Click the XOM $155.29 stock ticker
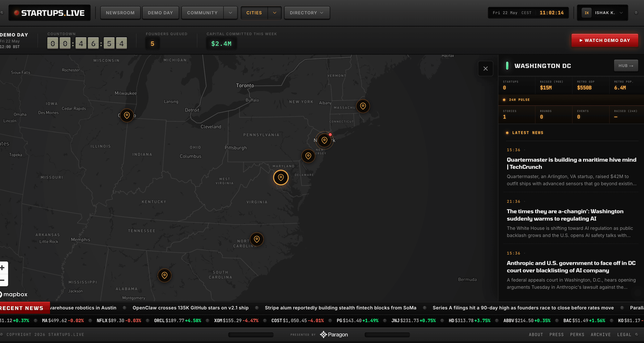The width and height of the screenshot is (644, 343). pyautogui.click(x=236, y=320)
